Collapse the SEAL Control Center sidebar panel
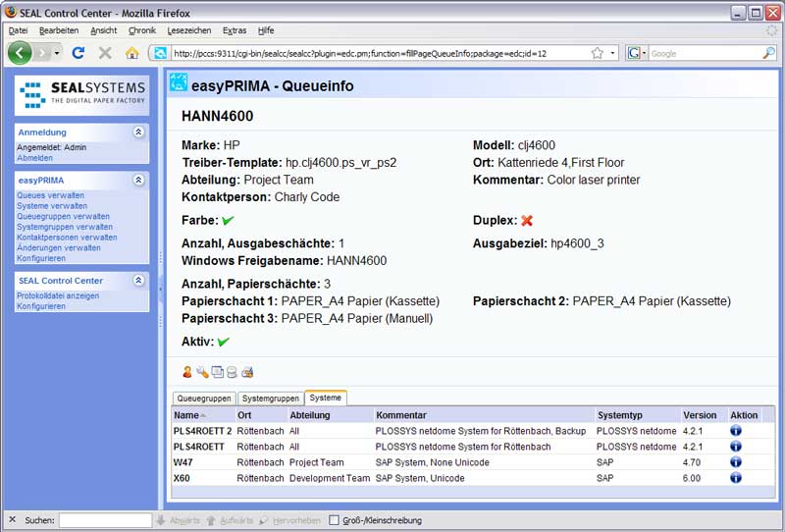 pos(138,281)
